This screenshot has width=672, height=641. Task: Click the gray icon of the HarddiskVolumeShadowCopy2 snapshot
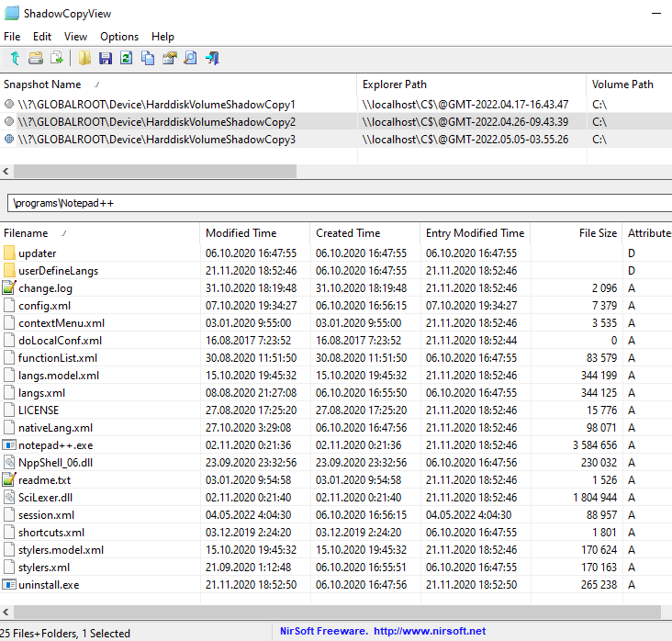(x=9, y=121)
